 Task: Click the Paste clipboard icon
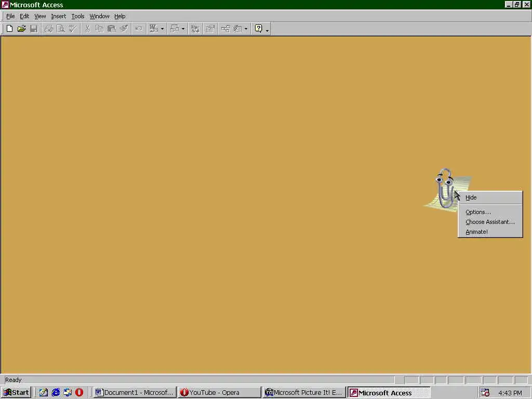[x=111, y=29]
